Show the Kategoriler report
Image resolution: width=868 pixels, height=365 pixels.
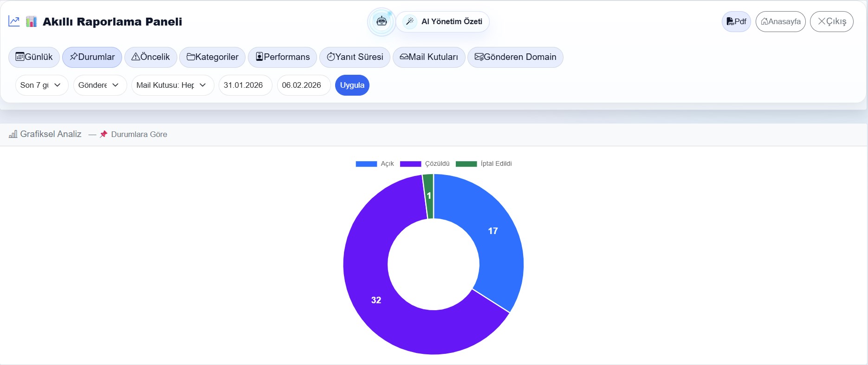(213, 57)
